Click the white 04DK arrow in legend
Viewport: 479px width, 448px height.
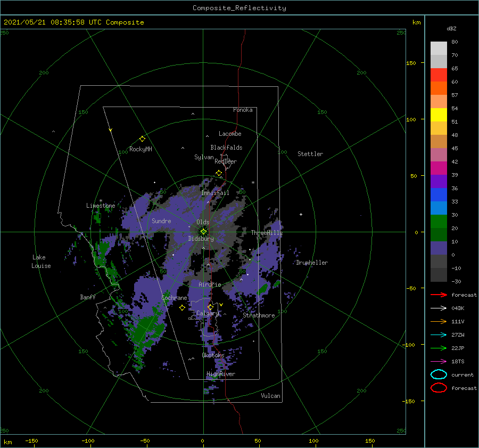[x=439, y=308]
